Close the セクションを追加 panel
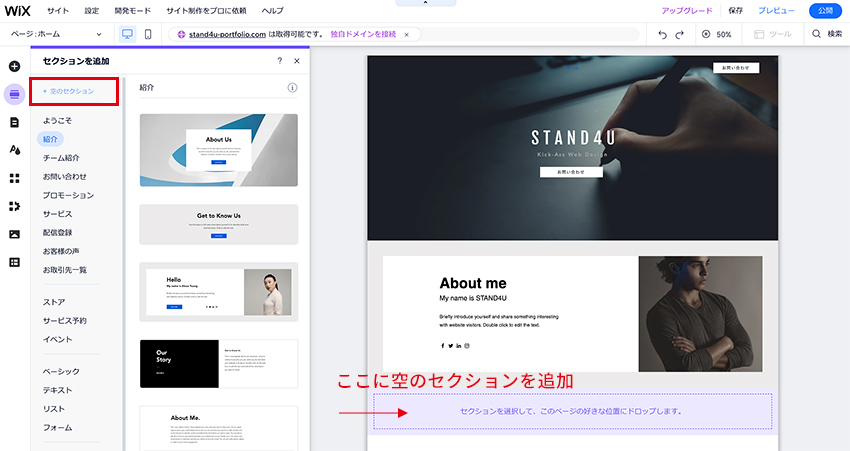The image size is (850, 451). (297, 61)
